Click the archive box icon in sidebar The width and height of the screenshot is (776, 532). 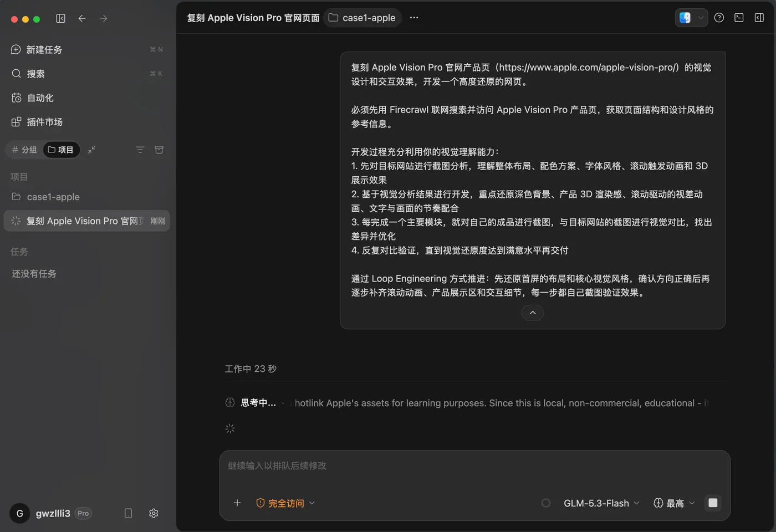[x=159, y=150]
